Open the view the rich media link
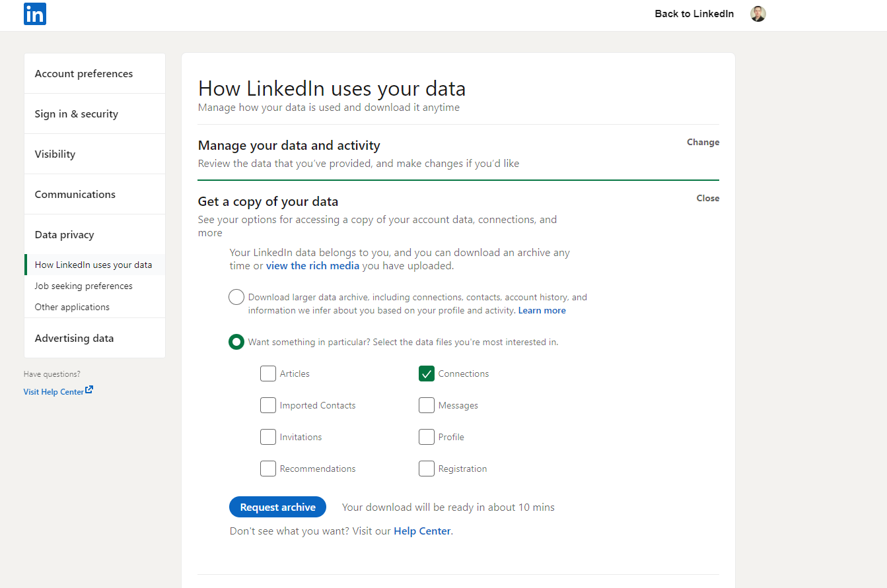 312,265
